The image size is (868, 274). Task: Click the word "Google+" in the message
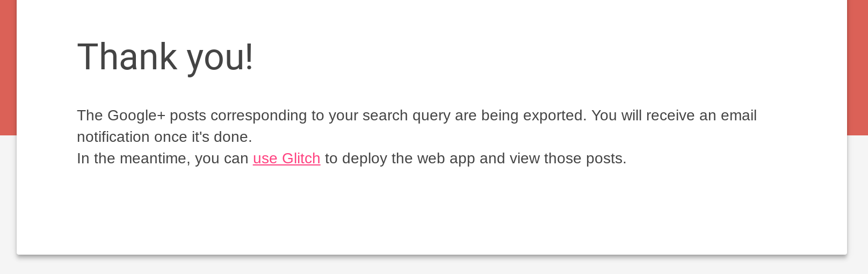click(x=136, y=116)
